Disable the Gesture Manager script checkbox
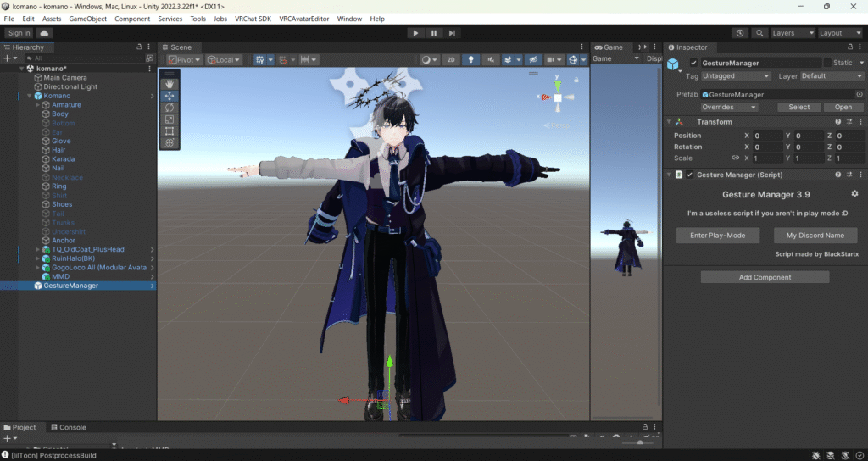This screenshot has height=461, width=868. [689, 175]
